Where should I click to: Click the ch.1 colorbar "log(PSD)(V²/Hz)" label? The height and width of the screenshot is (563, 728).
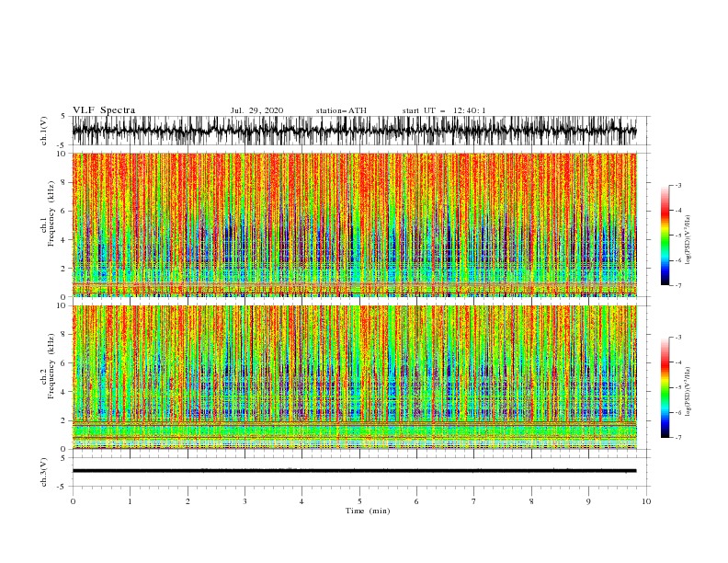tap(688, 240)
